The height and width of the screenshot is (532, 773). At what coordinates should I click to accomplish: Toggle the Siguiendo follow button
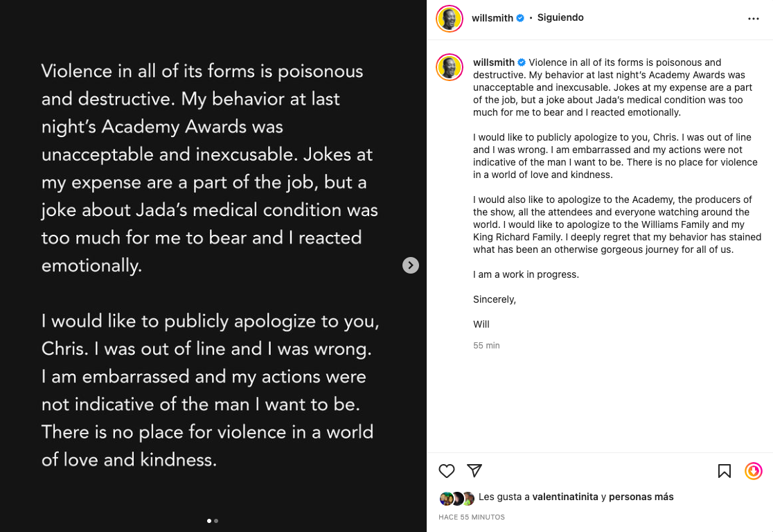560,18
